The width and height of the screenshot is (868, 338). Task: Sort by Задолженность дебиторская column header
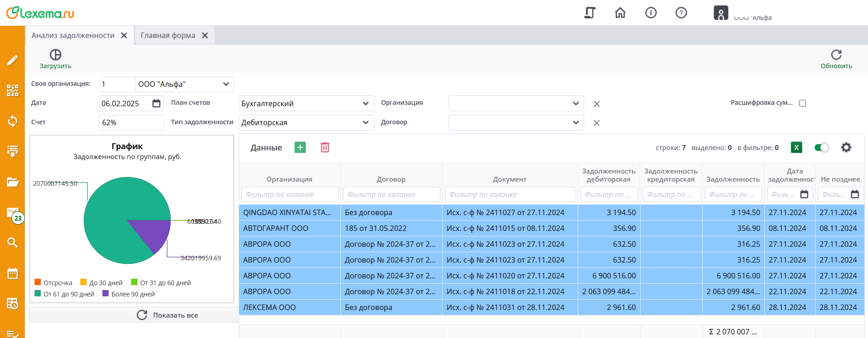[609, 175]
